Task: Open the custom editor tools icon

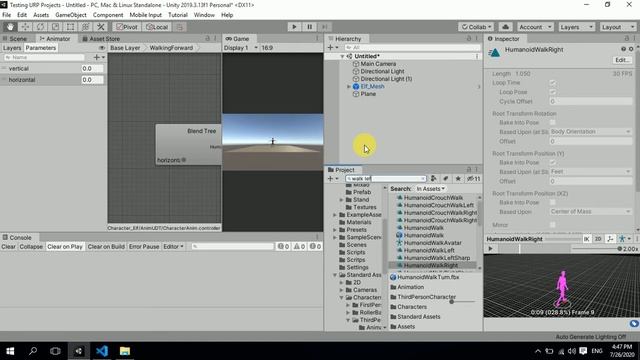Action: click(x=101, y=27)
